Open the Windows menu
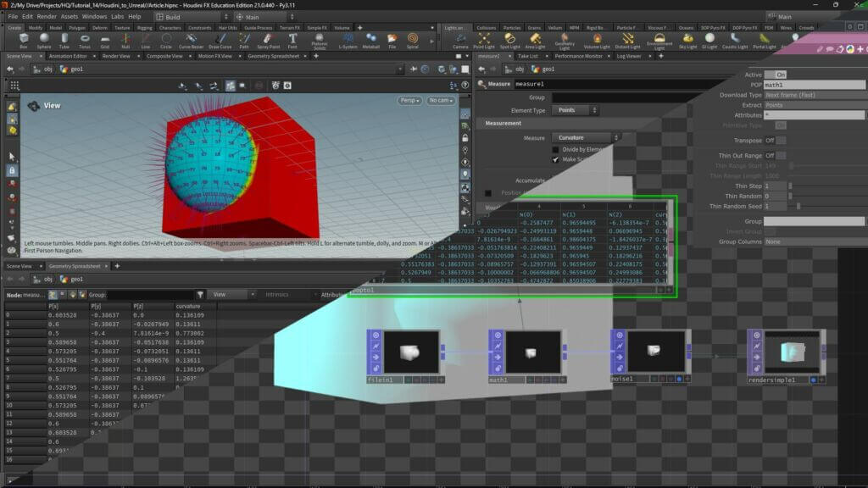This screenshot has width=868, height=488. click(x=94, y=17)
